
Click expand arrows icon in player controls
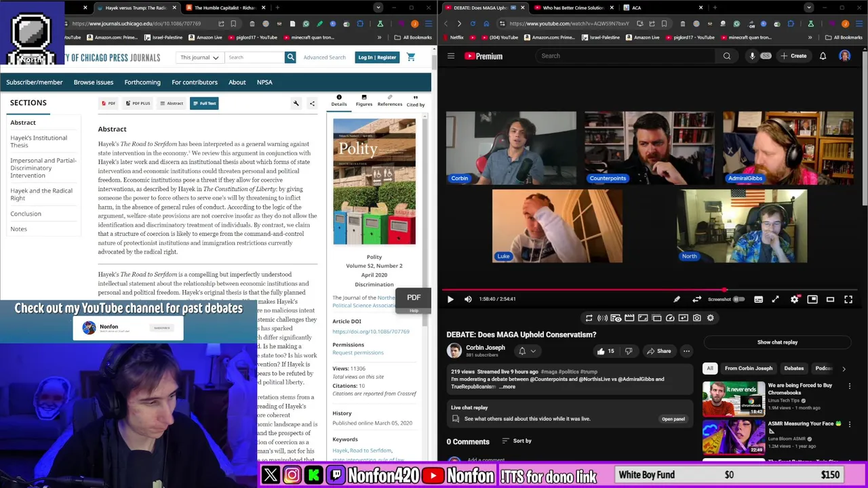775,299
